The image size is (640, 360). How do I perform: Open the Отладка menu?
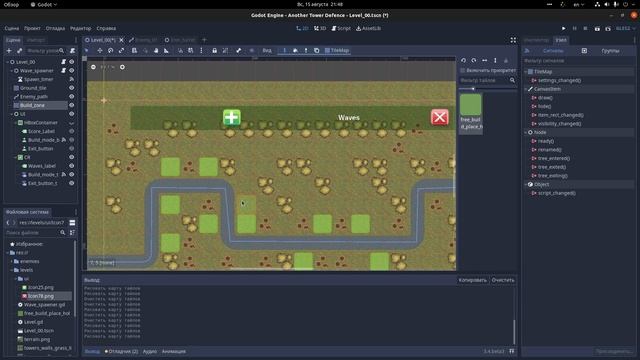55,29
